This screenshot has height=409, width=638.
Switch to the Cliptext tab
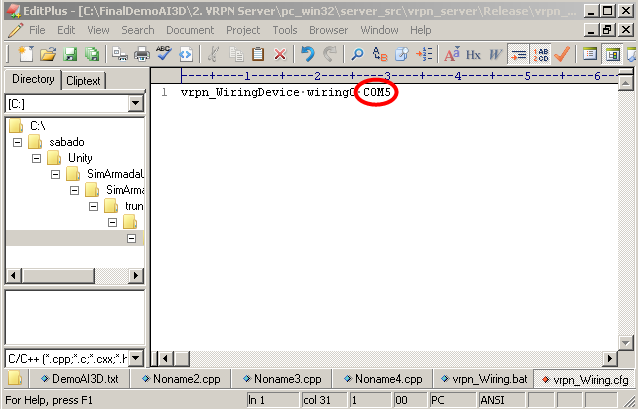pyautogui.click(x=85, y=80)
